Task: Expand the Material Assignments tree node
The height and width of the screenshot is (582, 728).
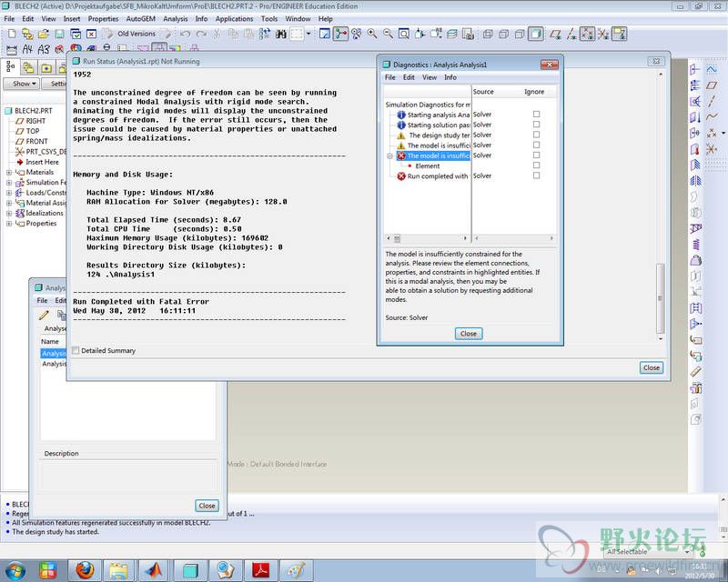Action: (9, 203)
